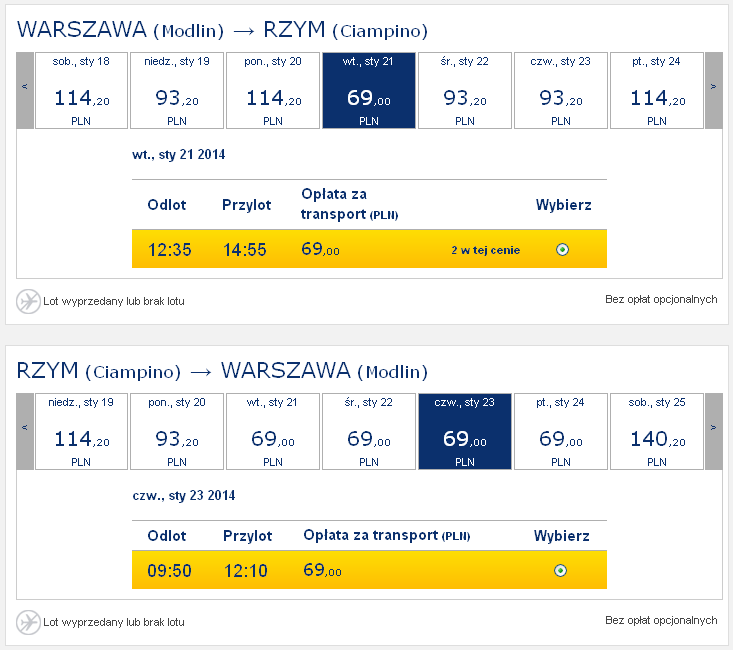Click the outbound 69,00 fare row price

tap(320, 249)
